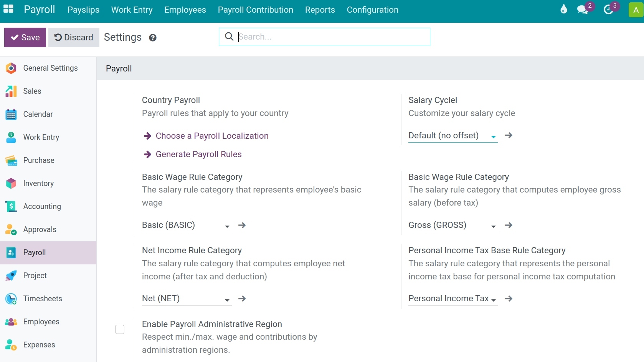The width and height of the screenshot is (644, 362).
Task: Open the Payroll Contribution menu
Action: [255, 10]
